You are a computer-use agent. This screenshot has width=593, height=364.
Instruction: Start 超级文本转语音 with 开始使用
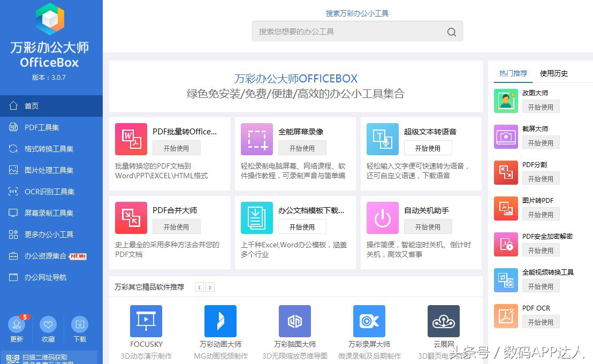pos(428,148)
